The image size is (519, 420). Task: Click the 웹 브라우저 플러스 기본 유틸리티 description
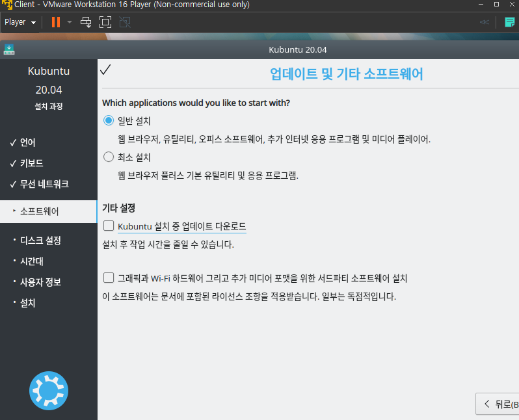pos(208,176)
